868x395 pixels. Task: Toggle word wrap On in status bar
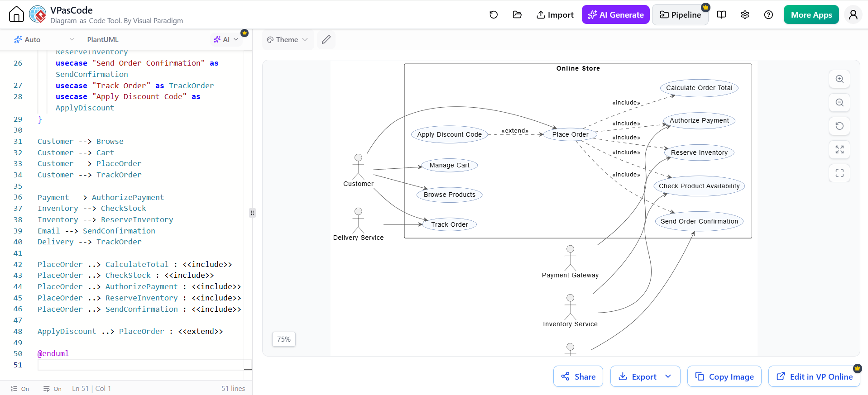[53, 389]
